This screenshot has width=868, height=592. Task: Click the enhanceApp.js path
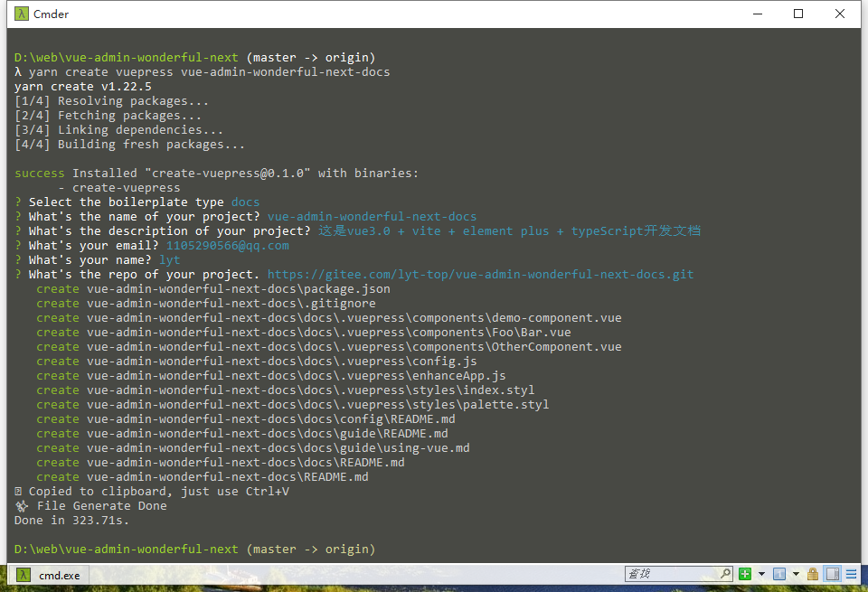pos(297,376)
